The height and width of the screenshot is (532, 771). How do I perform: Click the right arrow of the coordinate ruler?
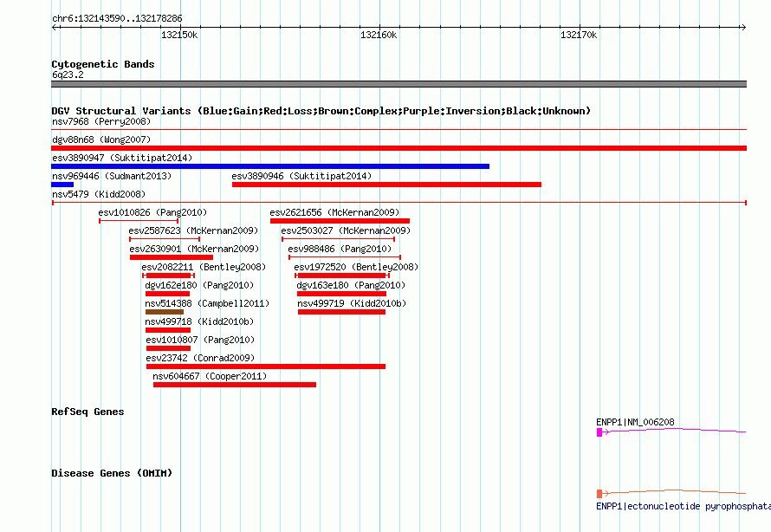743,27
